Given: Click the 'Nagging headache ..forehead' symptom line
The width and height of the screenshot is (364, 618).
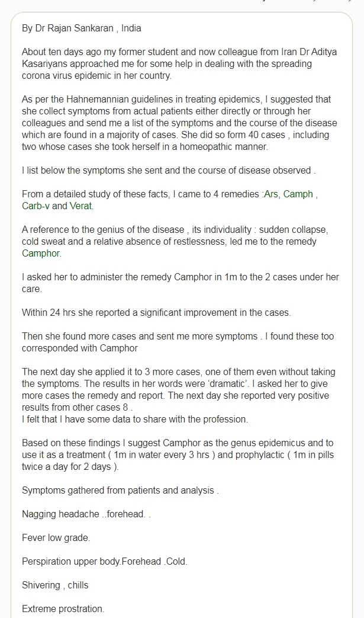Looking at the screenshot, I should tap(86, 514).
